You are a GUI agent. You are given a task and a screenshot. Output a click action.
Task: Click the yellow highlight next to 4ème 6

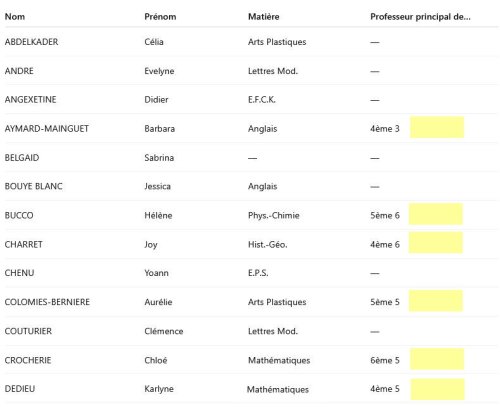tap(436, 243)
